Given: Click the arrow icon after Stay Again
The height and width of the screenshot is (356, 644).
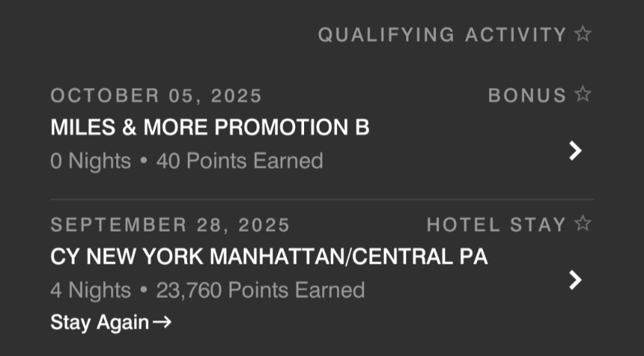Looking at the screenshot, I should tap(162, 322).
